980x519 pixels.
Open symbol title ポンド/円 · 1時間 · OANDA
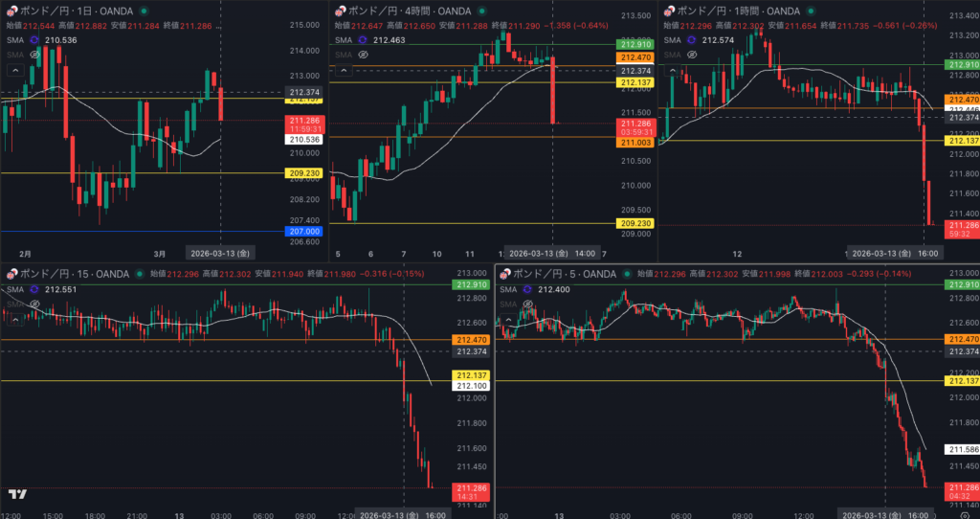740,11
